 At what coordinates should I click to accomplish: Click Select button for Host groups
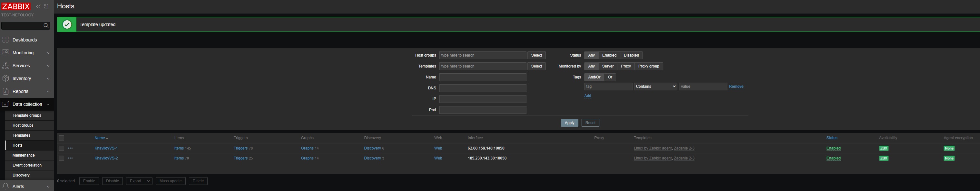536,55
